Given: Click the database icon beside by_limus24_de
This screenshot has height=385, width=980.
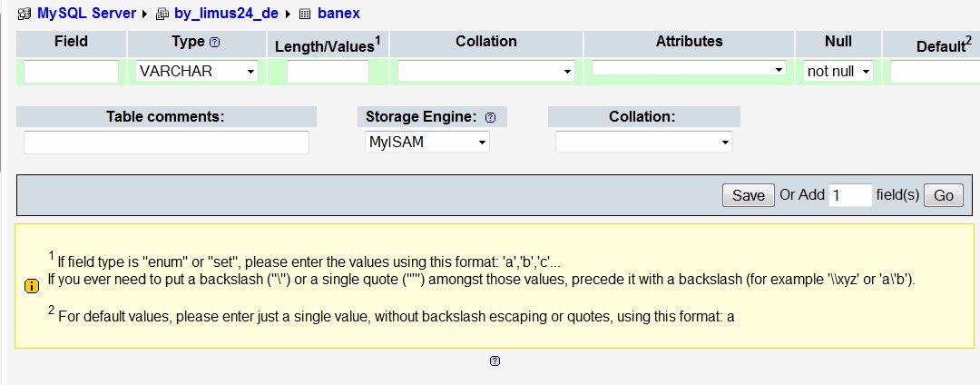Looking at the screenshot, I should pyautogui.click(x=162, y=14).
